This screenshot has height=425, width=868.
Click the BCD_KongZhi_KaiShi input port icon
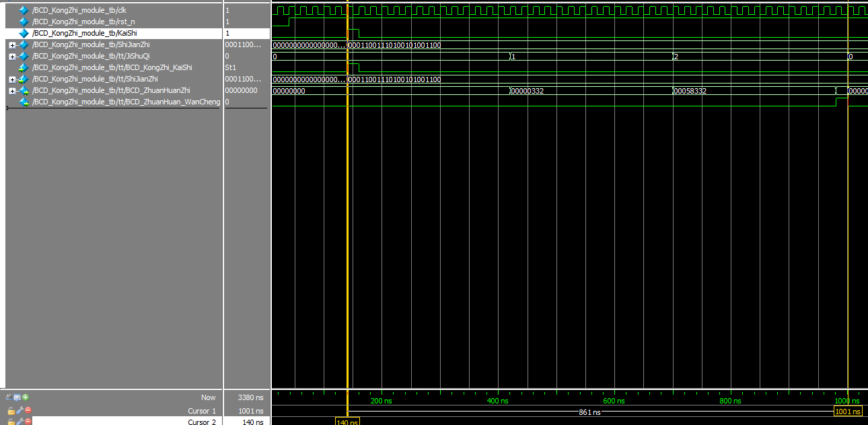24,67
